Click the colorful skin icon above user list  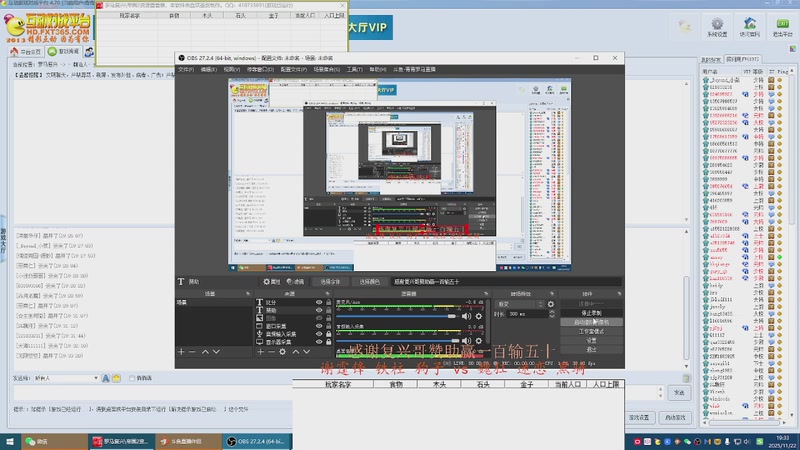[x=792, y=49]
